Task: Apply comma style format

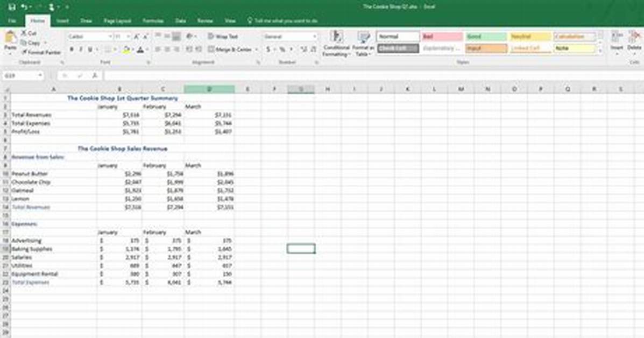Action: click(x=292, y=50)
